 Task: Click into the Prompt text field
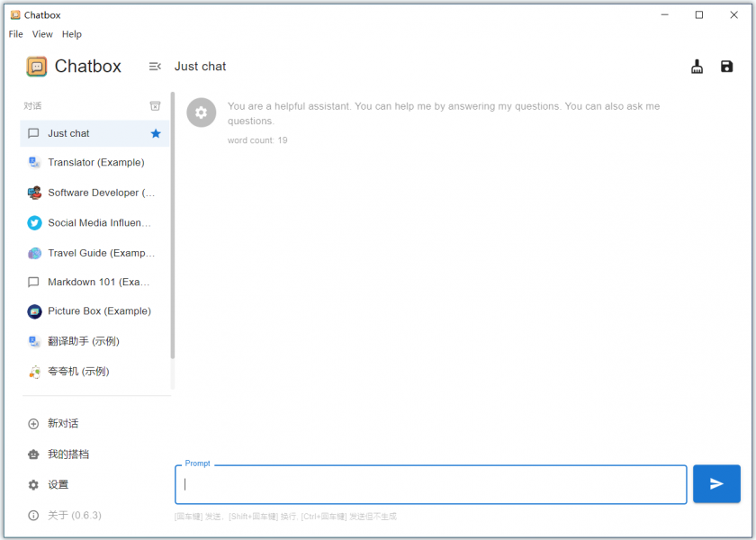[x=430, y=484]
